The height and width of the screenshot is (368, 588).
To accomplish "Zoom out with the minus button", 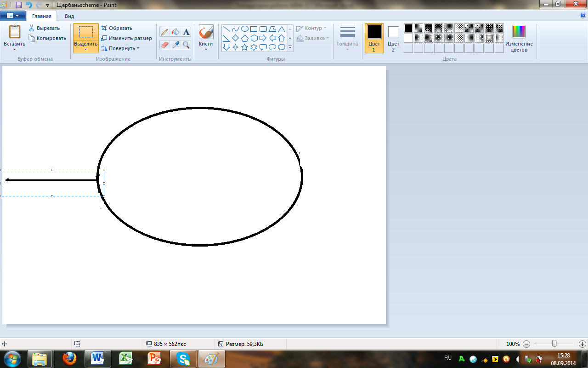I will [526, 344].
